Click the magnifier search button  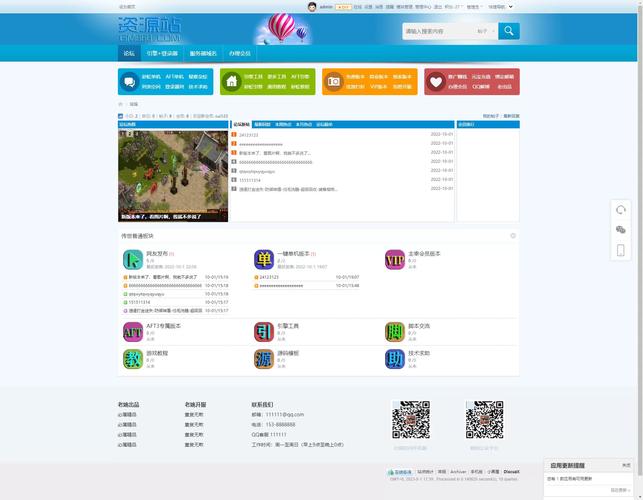tap(509, 31)
